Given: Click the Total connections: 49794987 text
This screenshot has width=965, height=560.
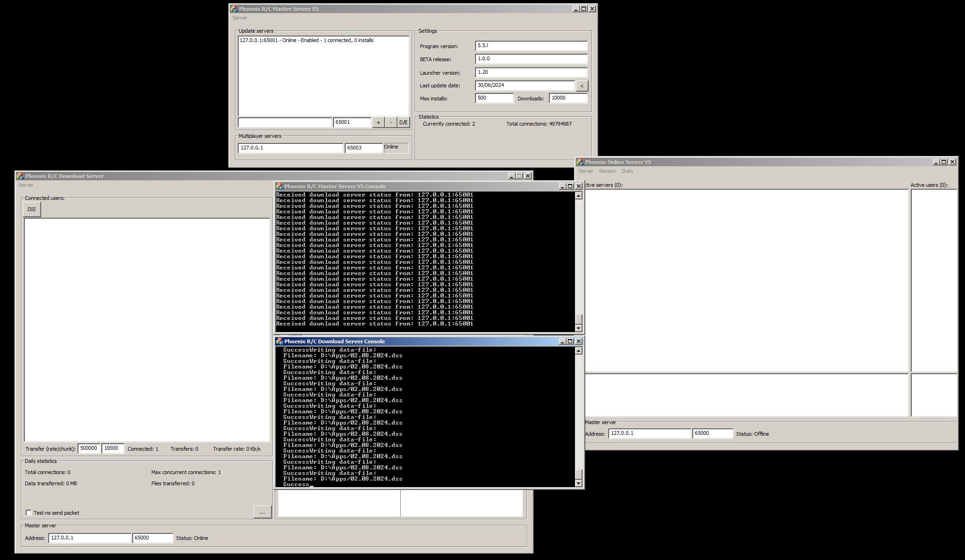Looking at the screenshot, I should (x=539, y=124).
